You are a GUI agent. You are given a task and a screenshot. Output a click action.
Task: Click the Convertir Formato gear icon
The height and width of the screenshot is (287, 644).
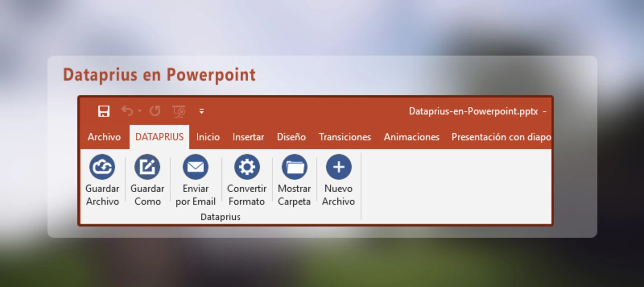(x=247, y=167)
